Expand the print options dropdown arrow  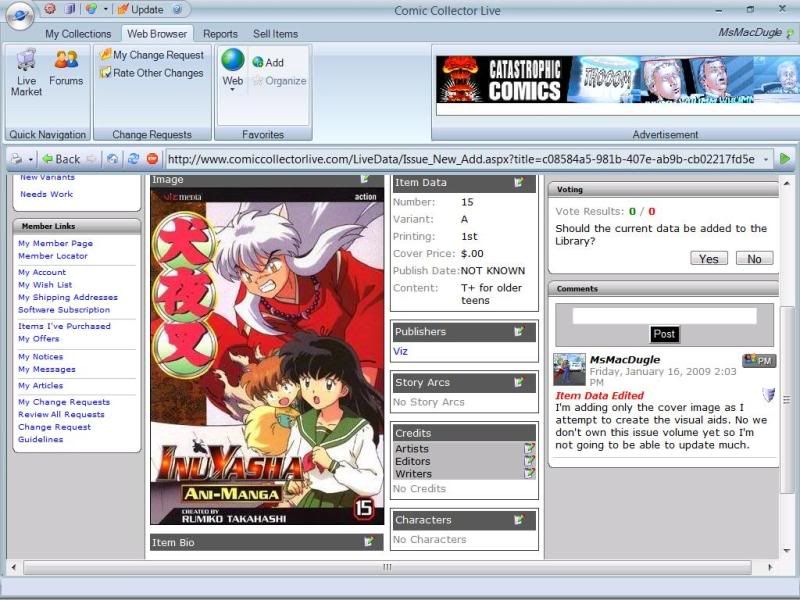click(31, 160)
